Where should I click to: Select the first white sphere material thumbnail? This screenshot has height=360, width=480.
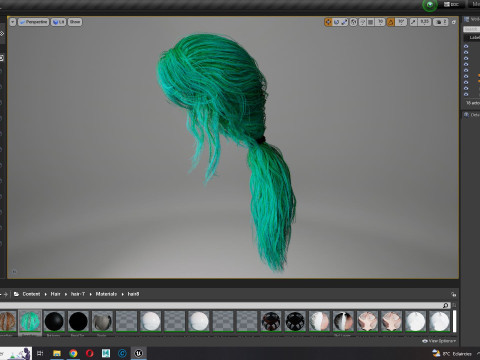pos(150,321)
